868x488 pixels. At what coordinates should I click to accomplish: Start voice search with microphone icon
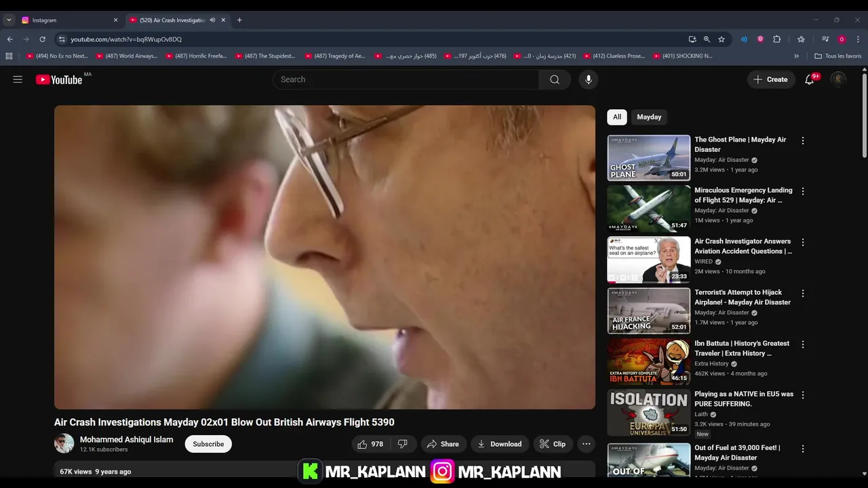pyautogui.click(x=588, y=79)
